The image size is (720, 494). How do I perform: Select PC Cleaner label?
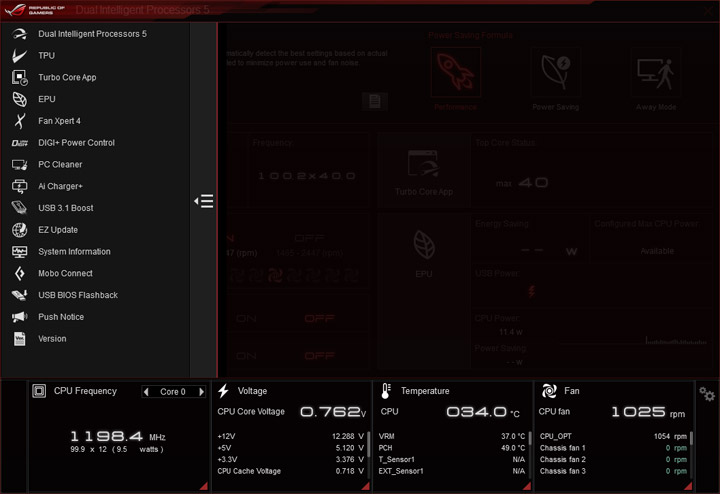click(x=60, y=164)
